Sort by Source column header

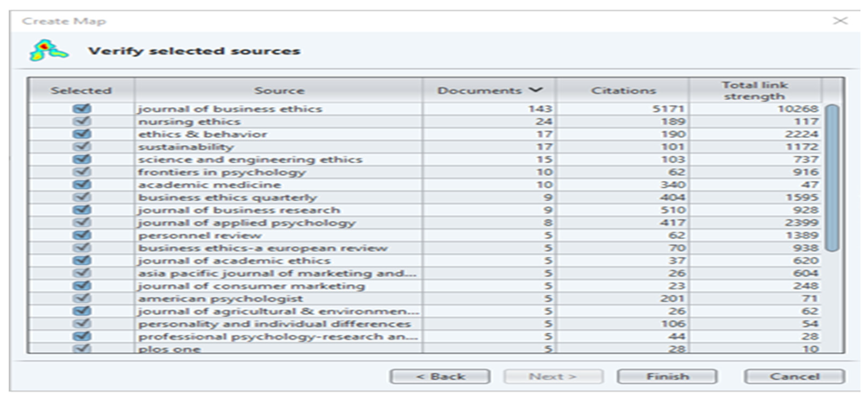(x=279, y=91)
